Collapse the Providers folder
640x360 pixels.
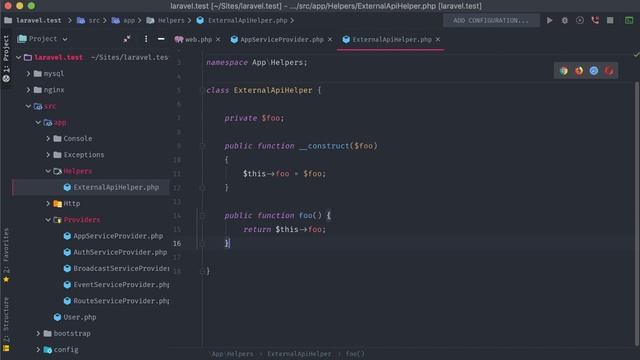point(48,220)
